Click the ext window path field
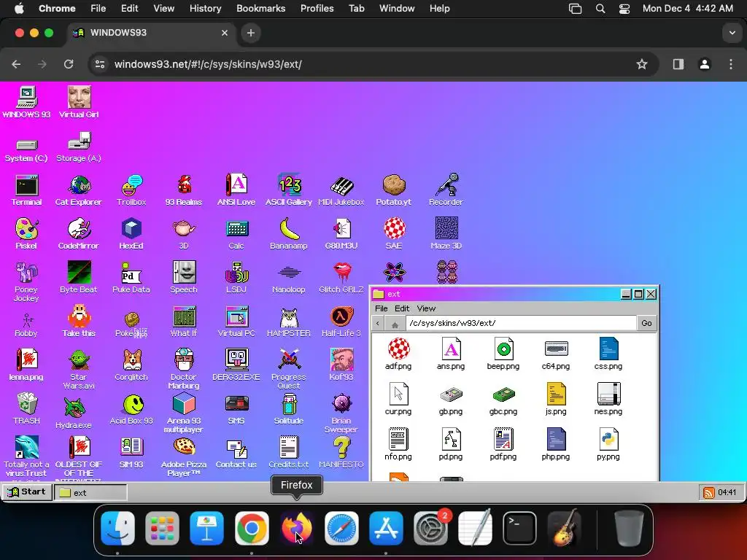The height and width of the screenshot is (560, 747). click(x=521, y=323)
